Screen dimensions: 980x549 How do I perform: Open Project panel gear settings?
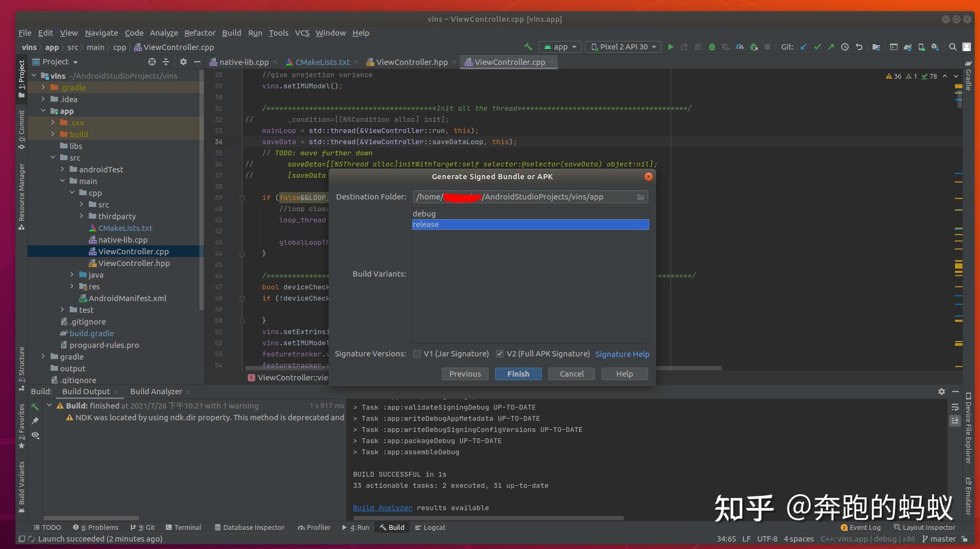pos(183,62)
